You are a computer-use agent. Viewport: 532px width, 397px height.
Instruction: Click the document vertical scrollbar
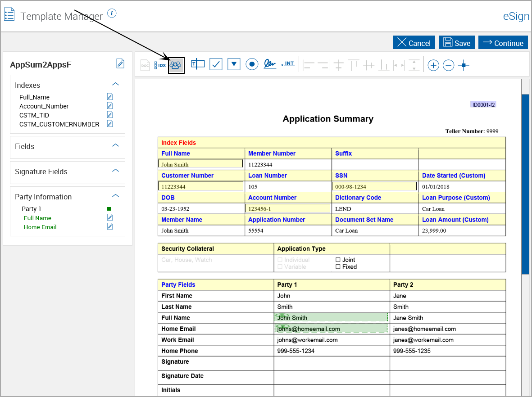coord(526,184)
